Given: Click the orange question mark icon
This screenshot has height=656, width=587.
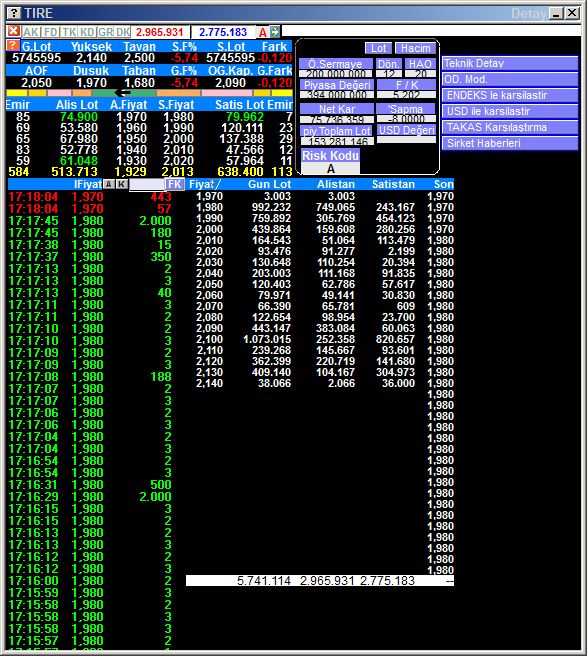Looking at the screenshot, I should [13, 46].
